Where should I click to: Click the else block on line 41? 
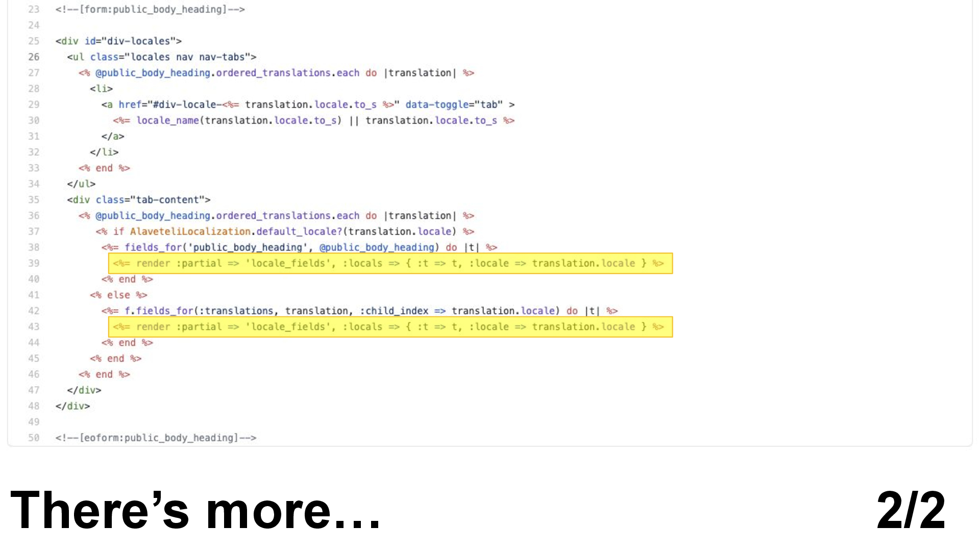[x=118, y=295]
